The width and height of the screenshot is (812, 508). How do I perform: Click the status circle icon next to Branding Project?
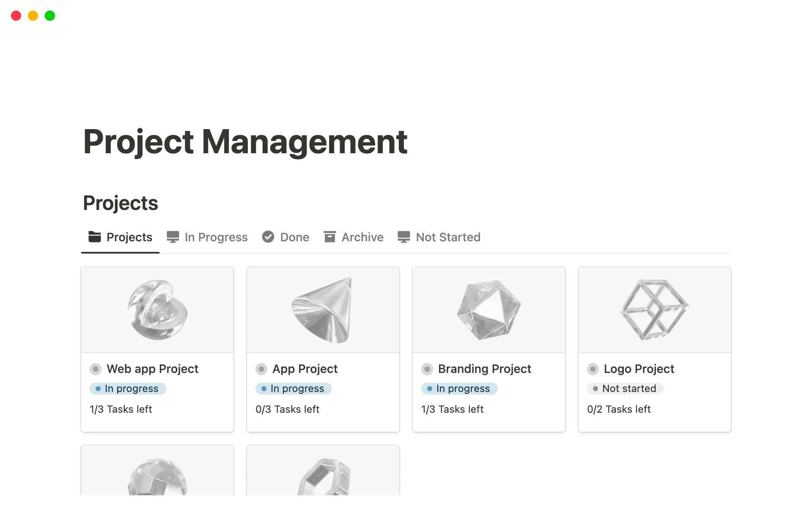tap(427, 369)
